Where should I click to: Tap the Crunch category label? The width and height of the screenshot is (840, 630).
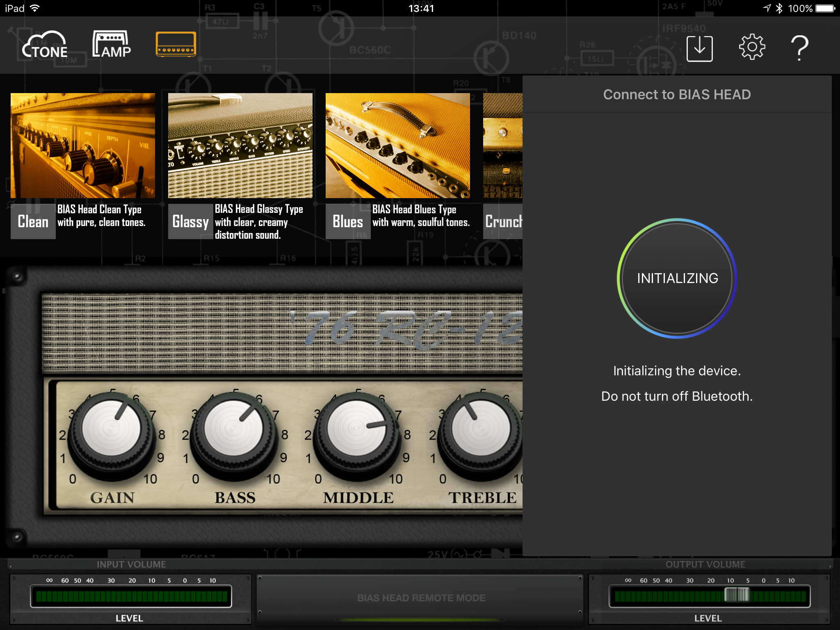[503, 221]
